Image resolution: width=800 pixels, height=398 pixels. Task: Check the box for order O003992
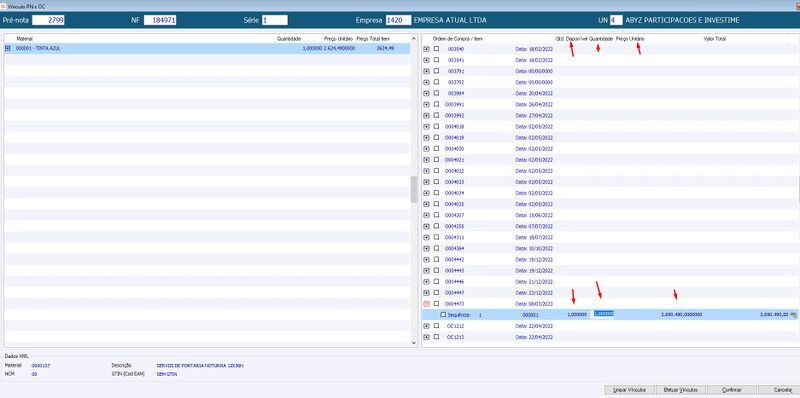coord(436,115)
